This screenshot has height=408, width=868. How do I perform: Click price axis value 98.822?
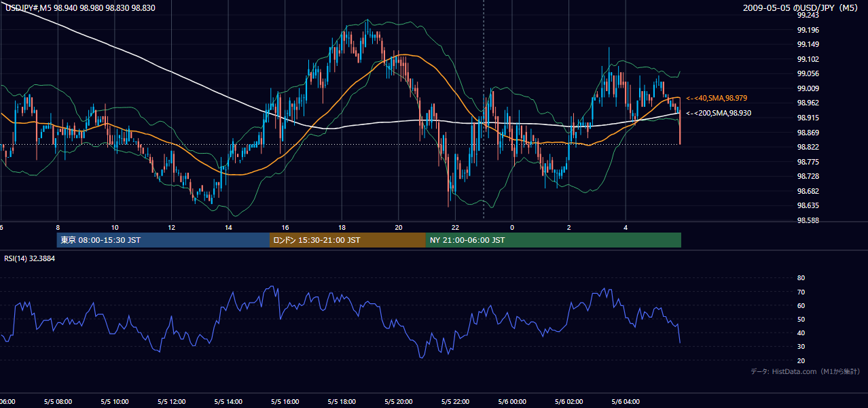click(808, 147)
